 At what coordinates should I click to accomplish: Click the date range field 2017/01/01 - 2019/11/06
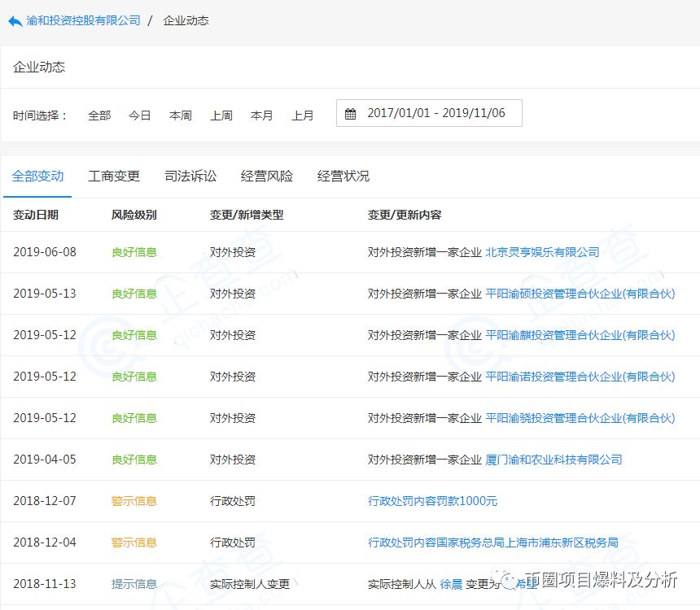point(429,113)
